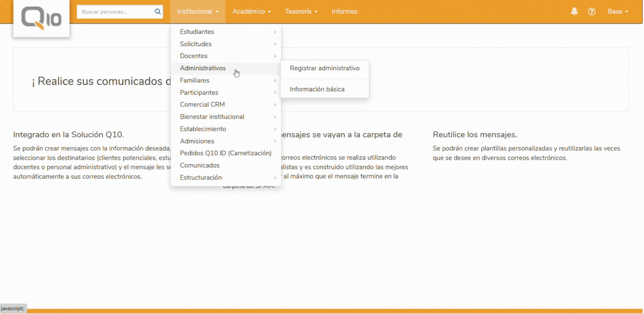Select the Comunicados menu entry
Viewport: 644px width, 314px height.
200,165
